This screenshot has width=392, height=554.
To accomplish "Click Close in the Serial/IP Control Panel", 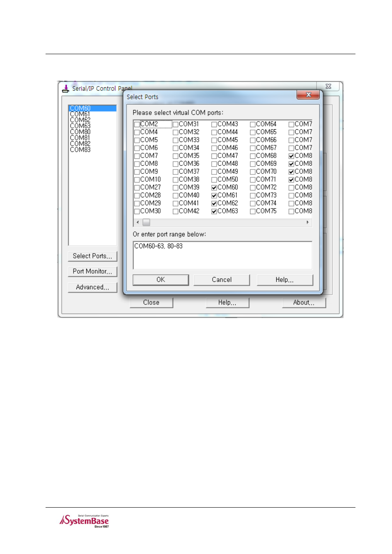I will click(x=151, y=303).
